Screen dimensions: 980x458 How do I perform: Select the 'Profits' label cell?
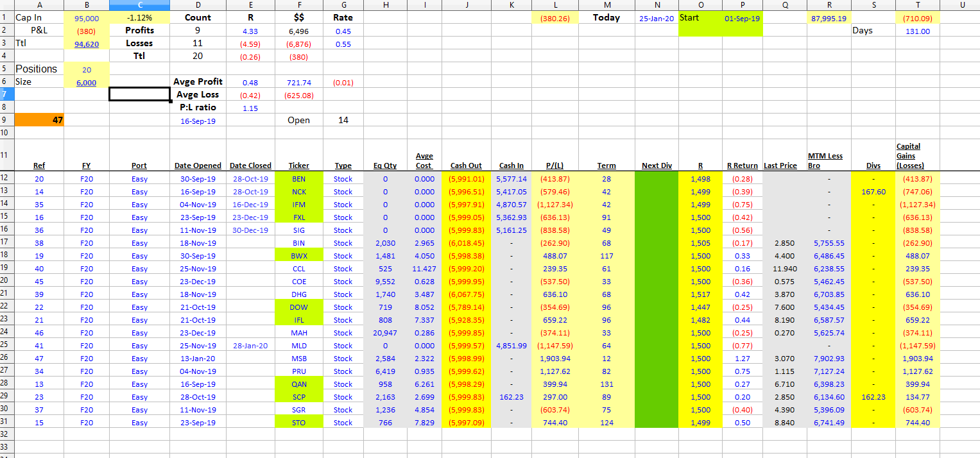tap(139, 30)
